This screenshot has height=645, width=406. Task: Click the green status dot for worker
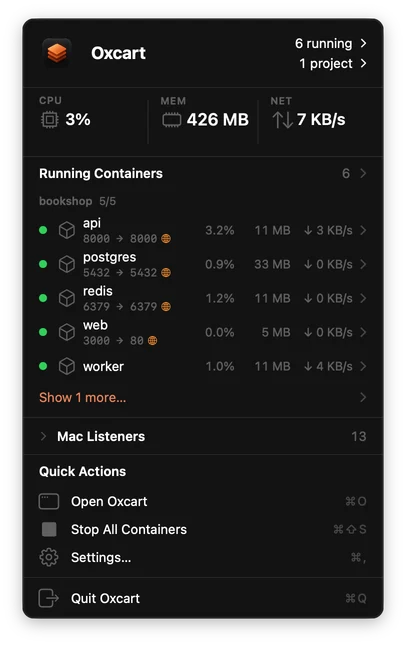43,366
